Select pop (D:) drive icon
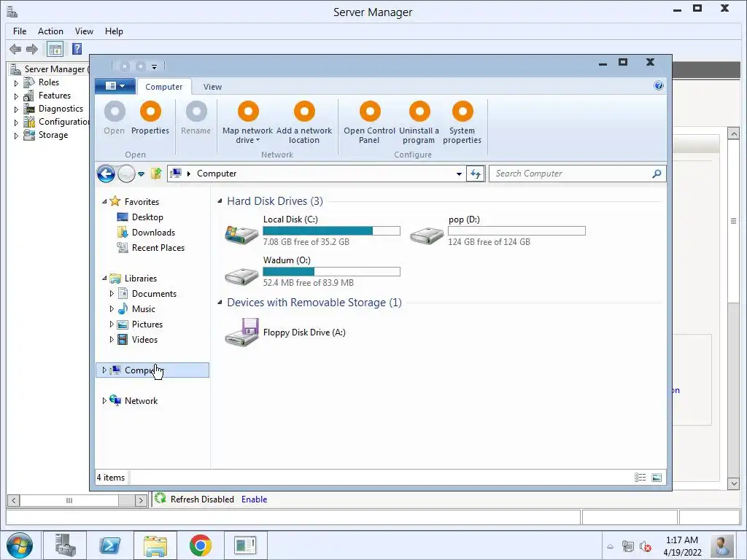 pos(427,235)
